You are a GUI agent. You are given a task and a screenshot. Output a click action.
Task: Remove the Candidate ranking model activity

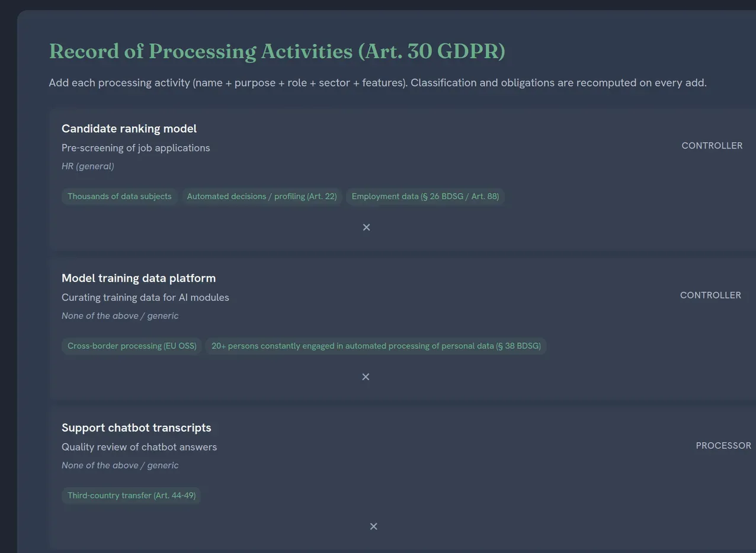click(x=366, y=227)
